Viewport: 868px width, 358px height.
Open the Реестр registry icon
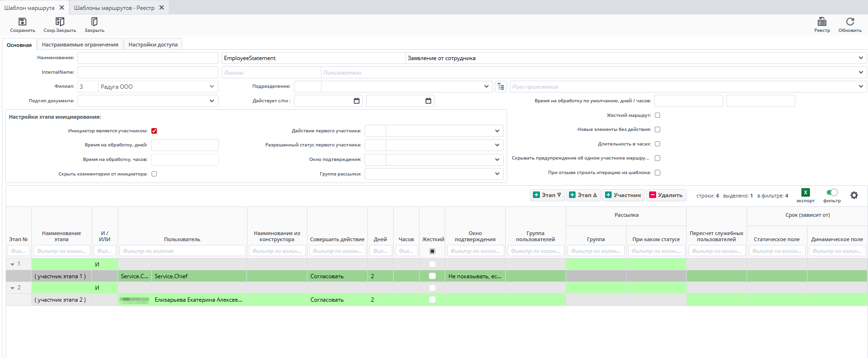822,22
